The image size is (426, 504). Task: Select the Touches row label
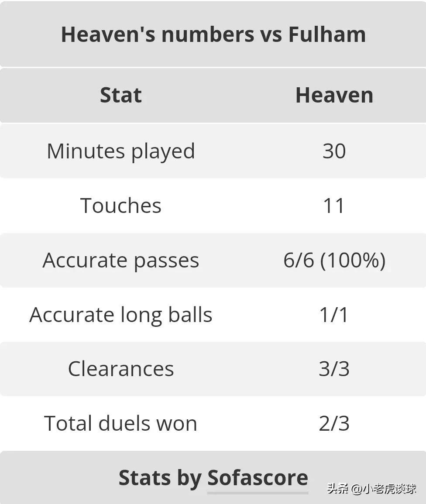pos(121,206)
